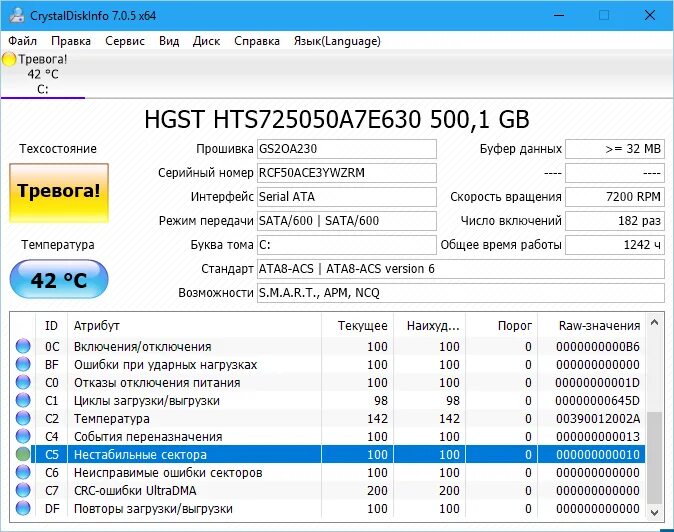Image resolution: width=674 pixels, height=532 pixels.
Task: Select the C: disk tab at 42 °C
Action: pyautogui.click(x=43, y=74)
